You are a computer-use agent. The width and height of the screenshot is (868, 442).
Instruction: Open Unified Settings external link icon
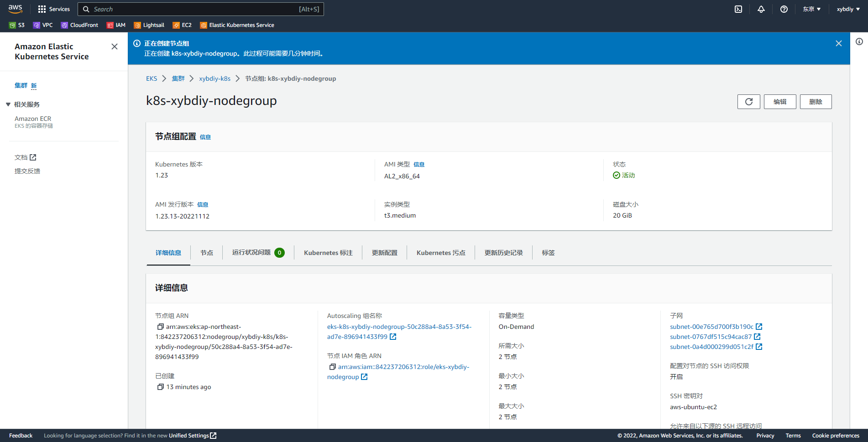pos(213,436)
